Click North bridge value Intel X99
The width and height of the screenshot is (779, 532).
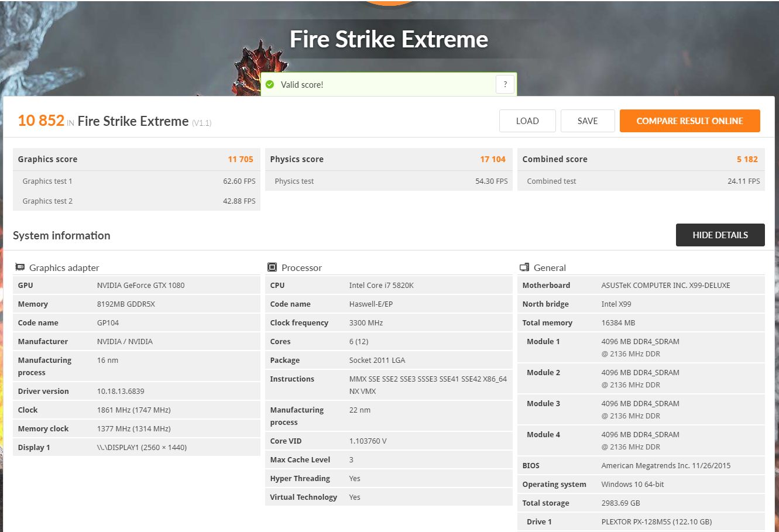[x=616, y=304]
